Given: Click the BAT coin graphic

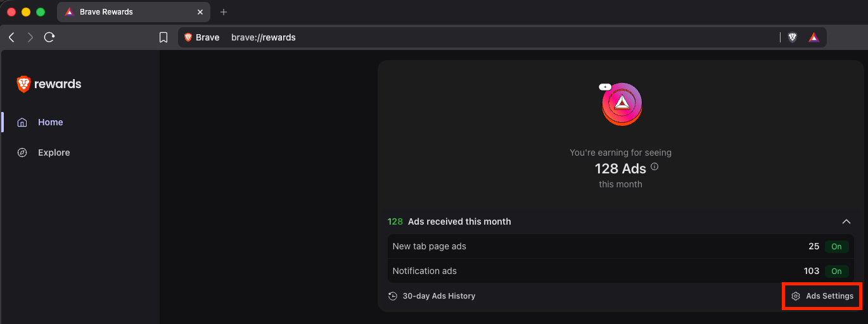Looking at the screenshot, I should point(621,104).
